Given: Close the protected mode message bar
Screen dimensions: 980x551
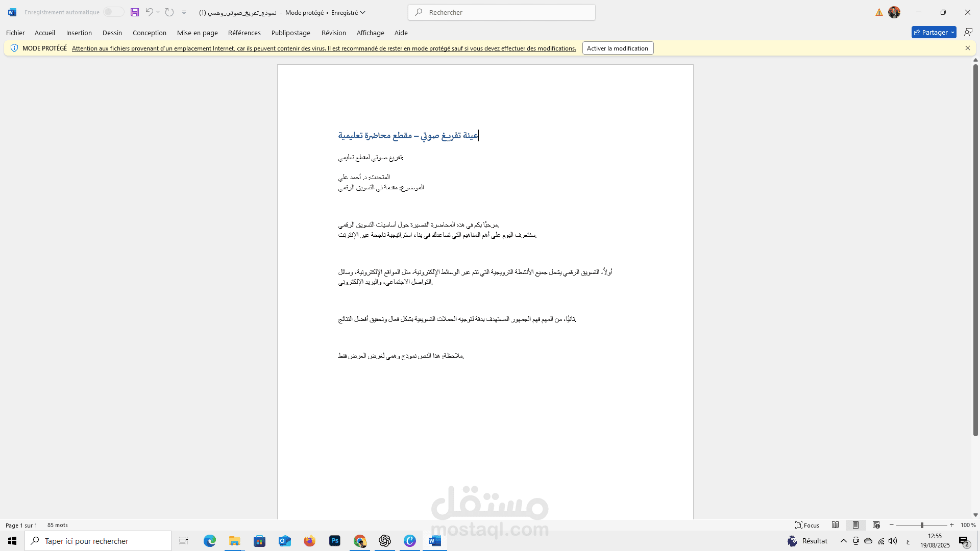Looking at the screenshot, I should (968, 48).
